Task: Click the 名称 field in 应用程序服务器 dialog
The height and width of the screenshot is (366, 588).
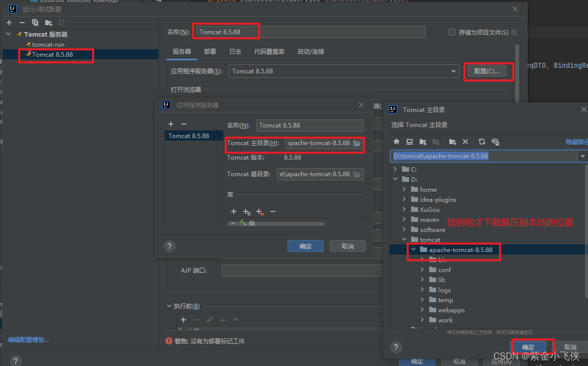Action: 310,126
